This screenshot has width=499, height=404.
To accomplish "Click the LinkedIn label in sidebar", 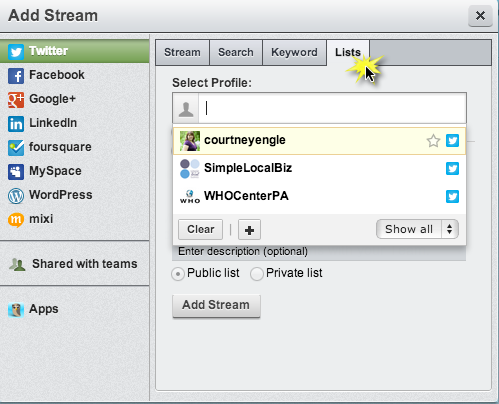I will pyautogui.click(x=53, y=123).
